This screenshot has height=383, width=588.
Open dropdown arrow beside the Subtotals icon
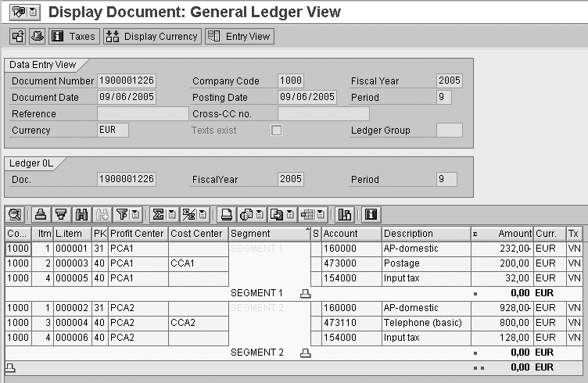[x=202, y=214]
